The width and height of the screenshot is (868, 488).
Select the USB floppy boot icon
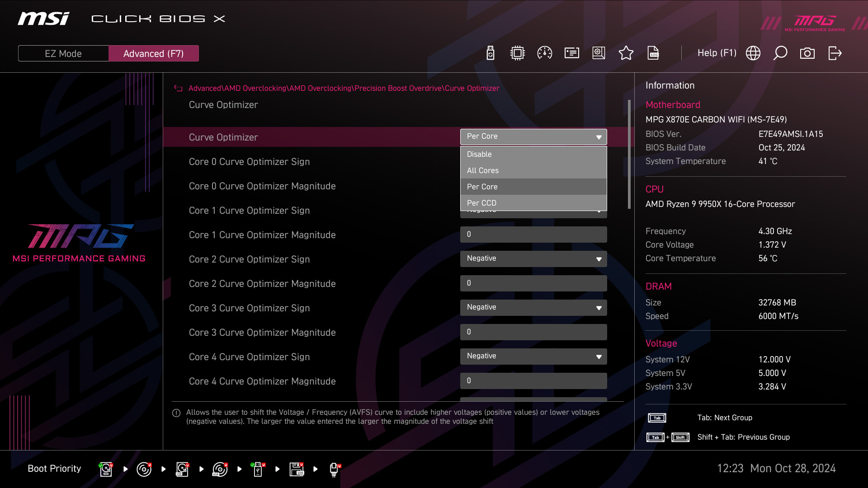tap(297, 469)
